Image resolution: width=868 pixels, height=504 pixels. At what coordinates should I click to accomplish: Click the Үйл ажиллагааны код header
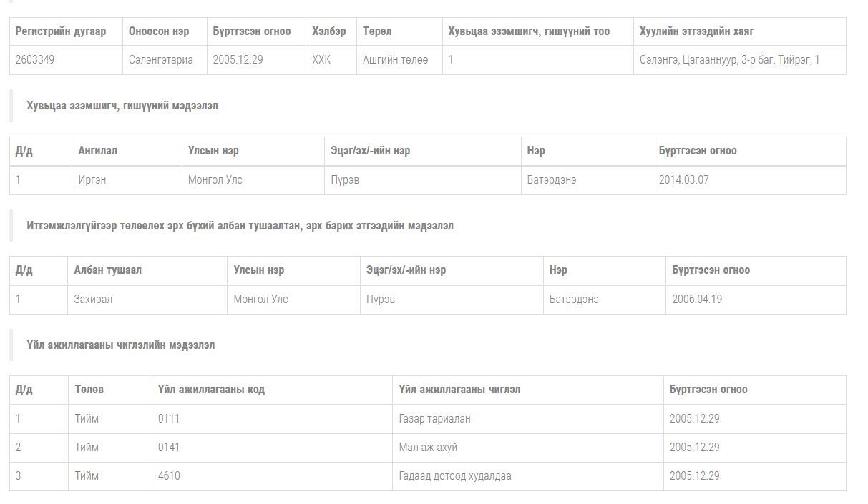click(x=211, y=390)
